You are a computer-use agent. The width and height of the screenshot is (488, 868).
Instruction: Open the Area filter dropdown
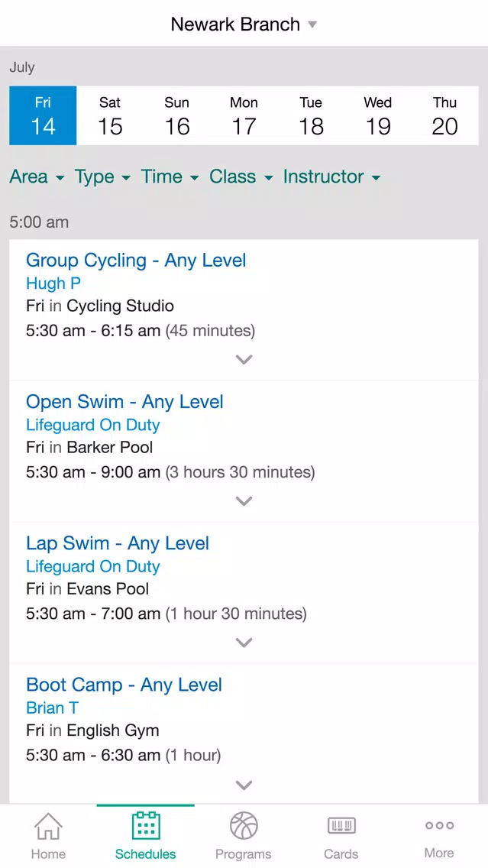(x=37, y=177)
